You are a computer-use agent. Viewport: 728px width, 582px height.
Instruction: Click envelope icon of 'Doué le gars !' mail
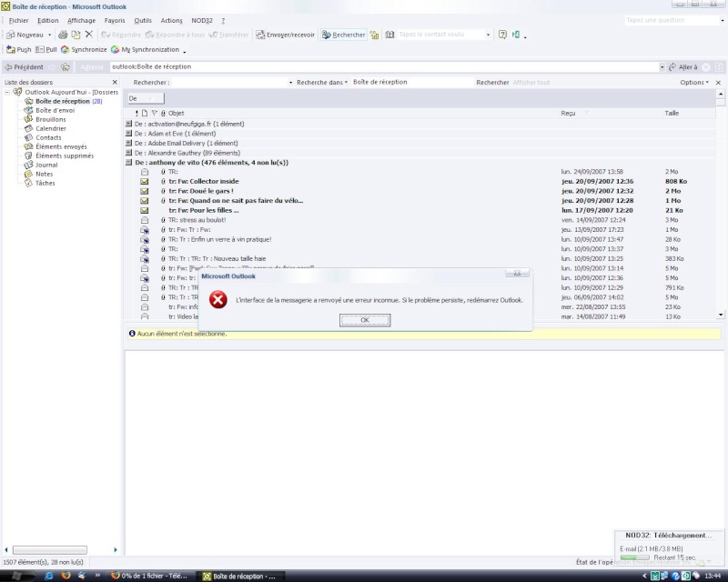click(x=145, y=191)
